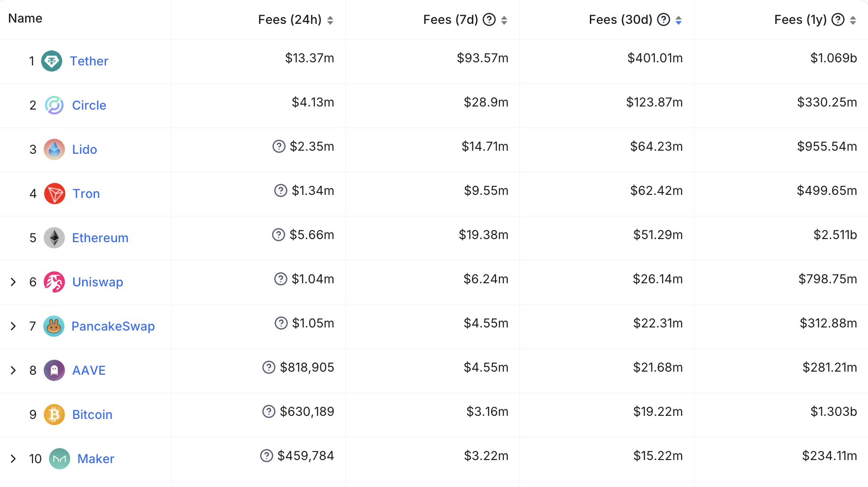Expand the Uniswap row chevron

pos(13,282)
